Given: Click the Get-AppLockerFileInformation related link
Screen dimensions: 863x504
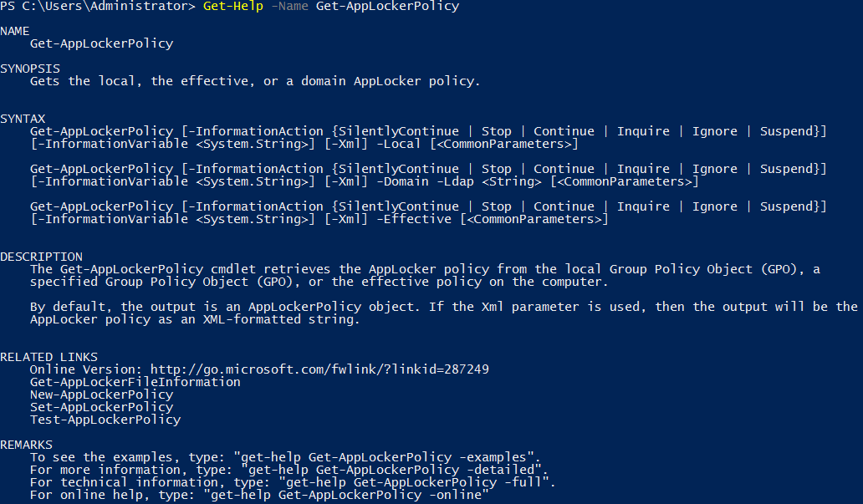Looking at the screenshot, I should [x=135, y=382].
